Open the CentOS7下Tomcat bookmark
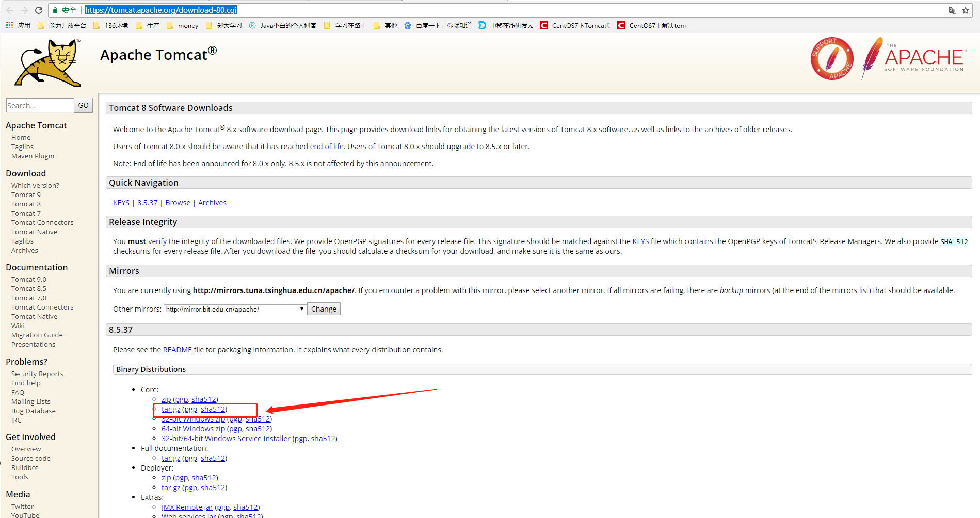 coord(575,25)
